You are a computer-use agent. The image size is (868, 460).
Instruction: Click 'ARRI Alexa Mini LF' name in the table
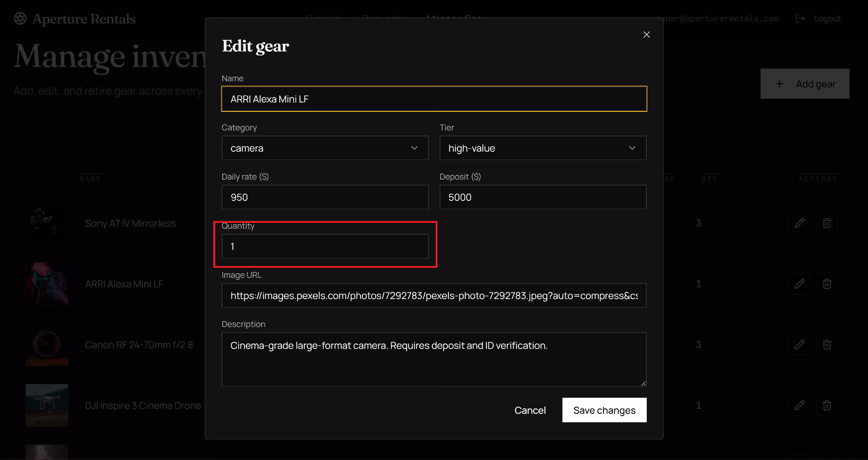point(124,284)
